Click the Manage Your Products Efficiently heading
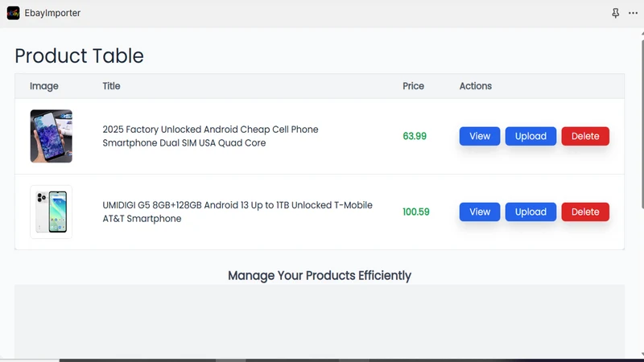 (x=320, y=275)
